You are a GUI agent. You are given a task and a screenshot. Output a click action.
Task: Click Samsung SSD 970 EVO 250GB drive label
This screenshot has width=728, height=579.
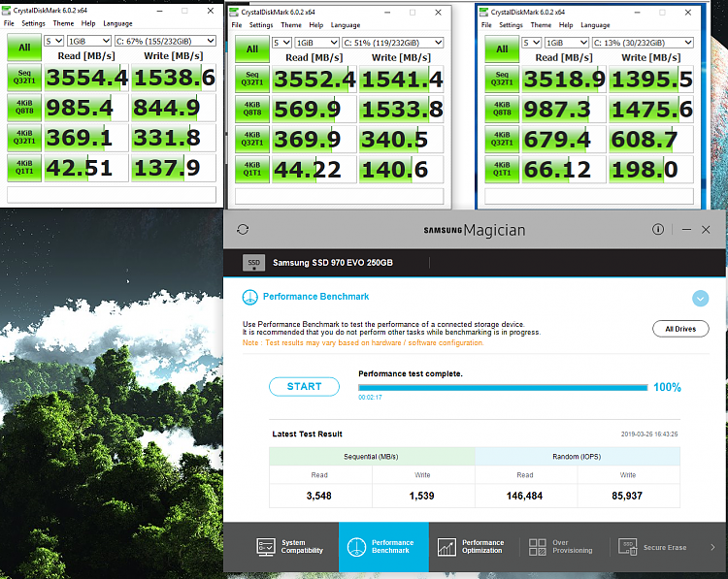332,263
